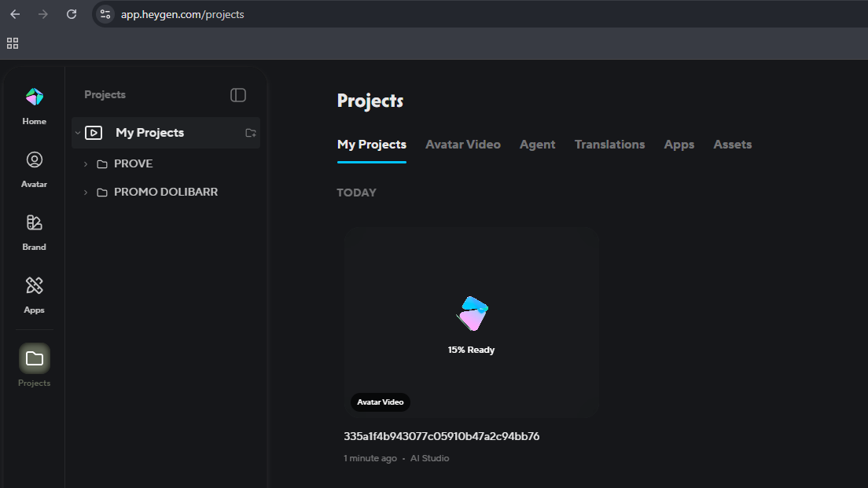Open the browser apps grid icon
This screenshot has height=488, width=868.
coord(13,43)
